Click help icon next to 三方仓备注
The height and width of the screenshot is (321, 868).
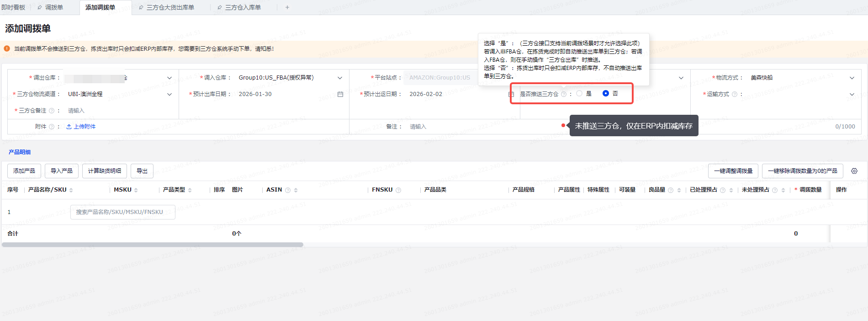(52, 111)
